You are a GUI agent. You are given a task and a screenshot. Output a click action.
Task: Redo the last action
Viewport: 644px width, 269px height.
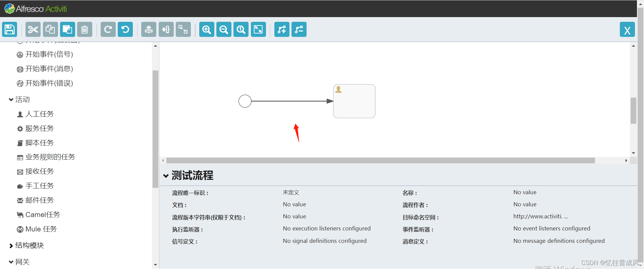point(108,30)
